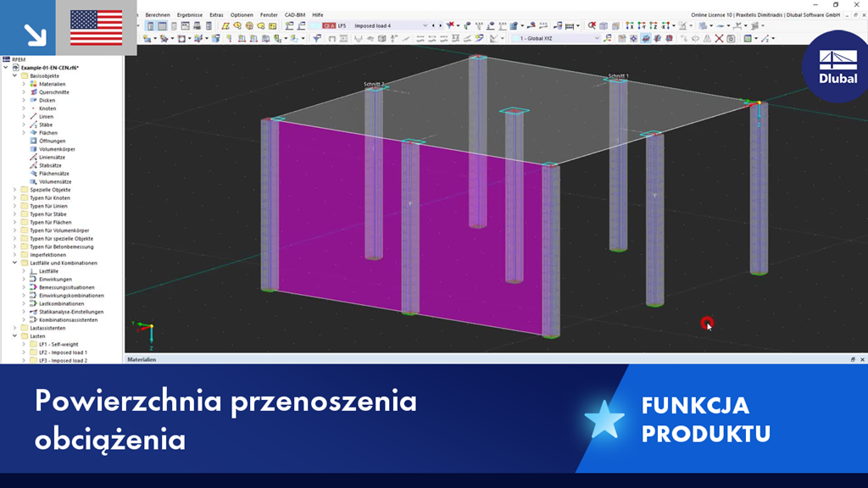Expand the Lastassistenten tree node

click(15, 328)
